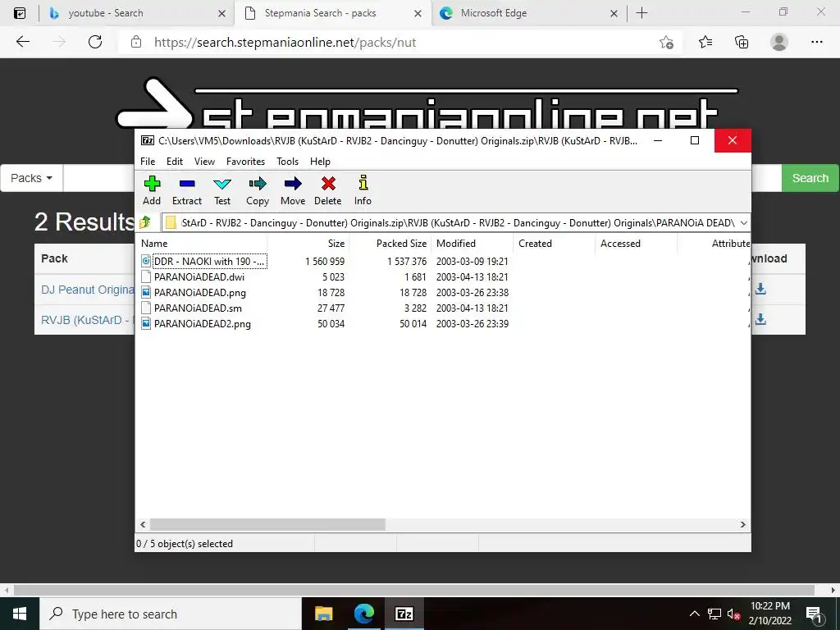840x630 pixels.
Task: Open the Edge tab actions menu
Action: point(20,13)
